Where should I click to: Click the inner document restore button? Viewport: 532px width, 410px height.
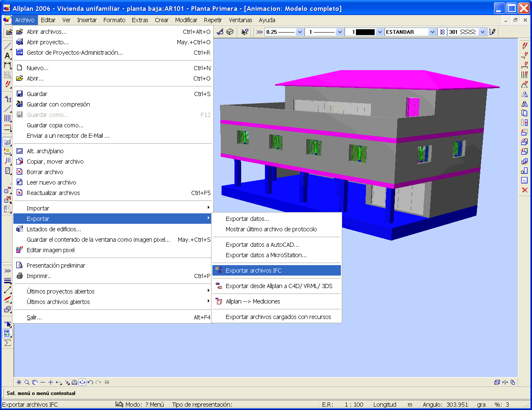click(515, 20)
